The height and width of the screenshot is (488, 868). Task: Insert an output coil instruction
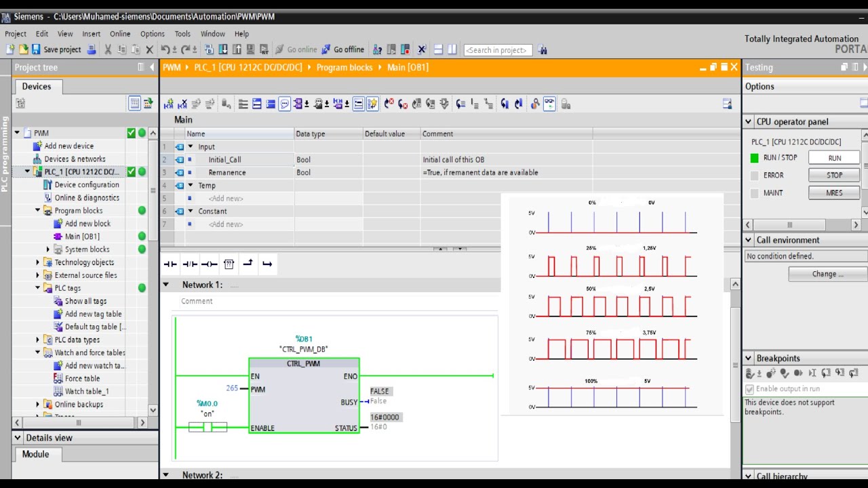click(x=209, y=264)
